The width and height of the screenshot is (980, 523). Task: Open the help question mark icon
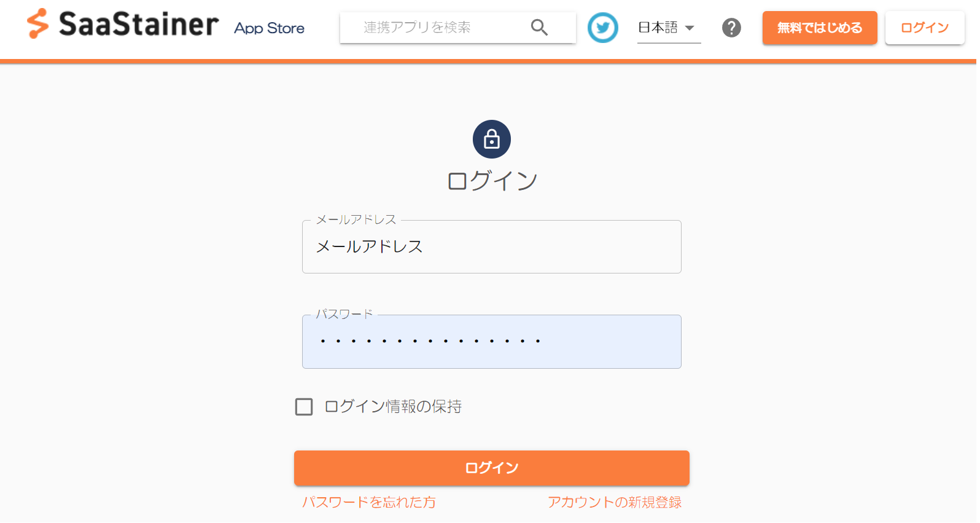[x=731, y=28]
